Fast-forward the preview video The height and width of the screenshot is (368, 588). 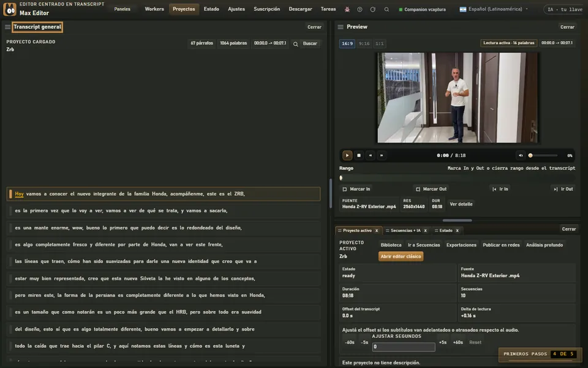[382, 155]
